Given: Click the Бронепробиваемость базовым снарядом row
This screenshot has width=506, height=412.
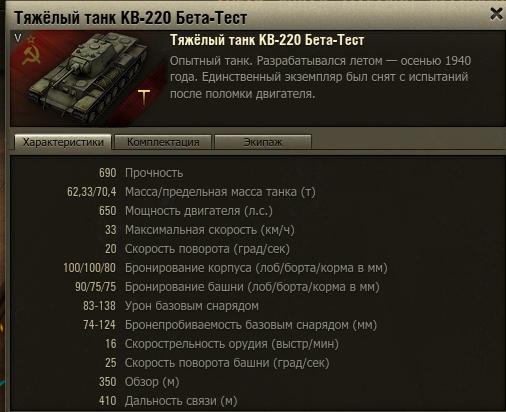Looking at the screenshot, I should point(230,325).
